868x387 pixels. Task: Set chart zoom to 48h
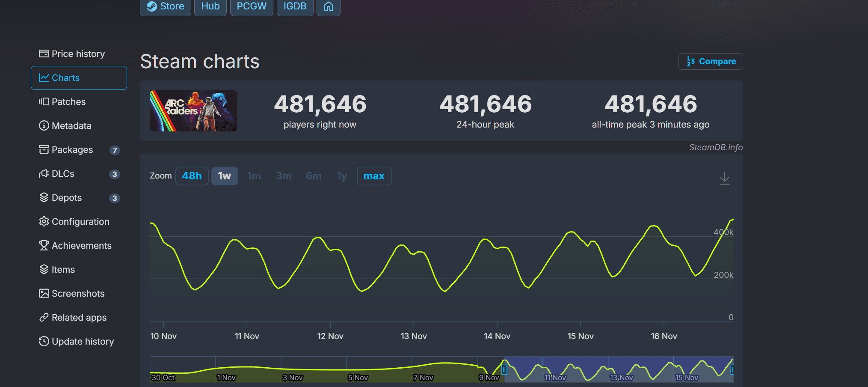192,176
